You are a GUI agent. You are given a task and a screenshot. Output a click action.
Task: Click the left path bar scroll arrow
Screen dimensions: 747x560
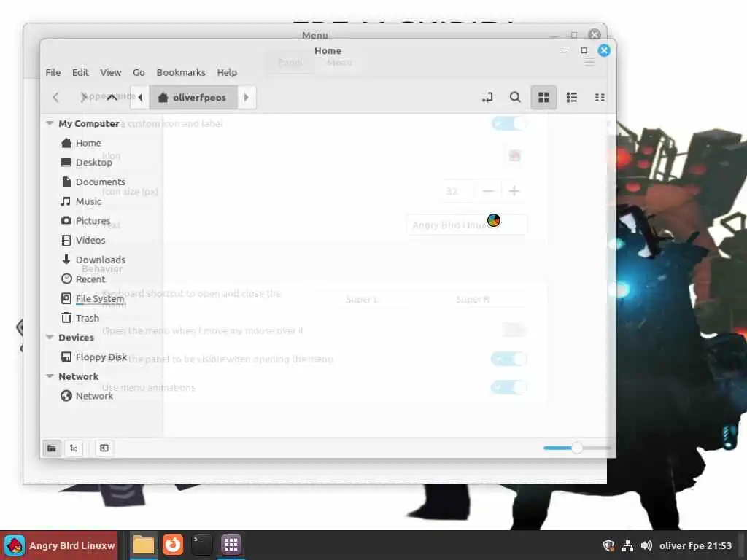[140, 97]
